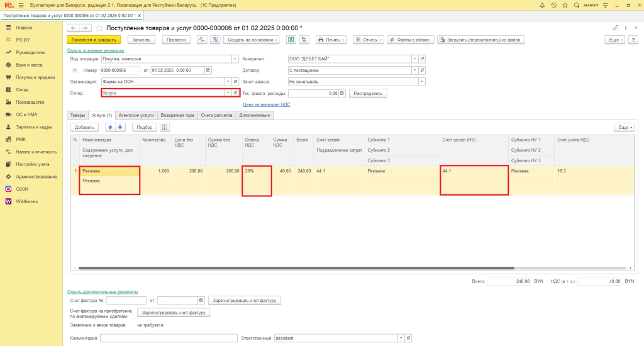The height and width of the screenshot is (346, 644).
Task: Move row down with blue arrow
Action: [120, 127]
